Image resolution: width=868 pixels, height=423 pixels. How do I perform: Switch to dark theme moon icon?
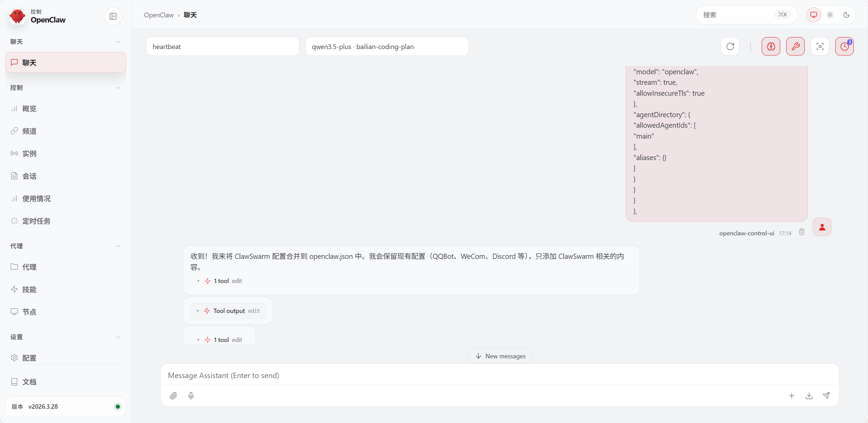tap(847, 15)
